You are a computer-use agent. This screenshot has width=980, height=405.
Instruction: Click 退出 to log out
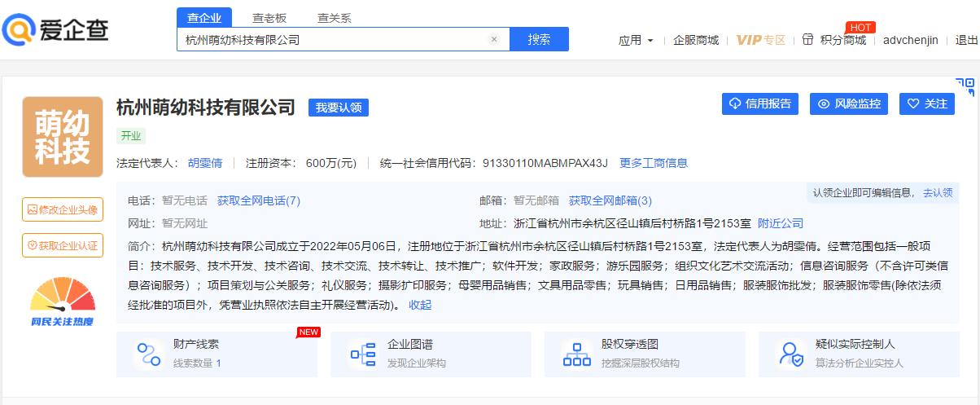(x=967, y=40)
